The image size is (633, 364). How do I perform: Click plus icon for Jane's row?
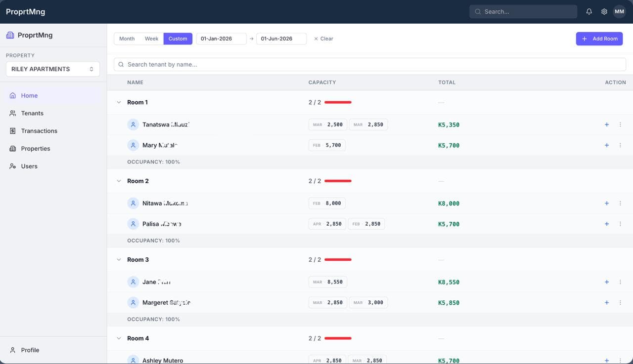[x=607, y=282]
